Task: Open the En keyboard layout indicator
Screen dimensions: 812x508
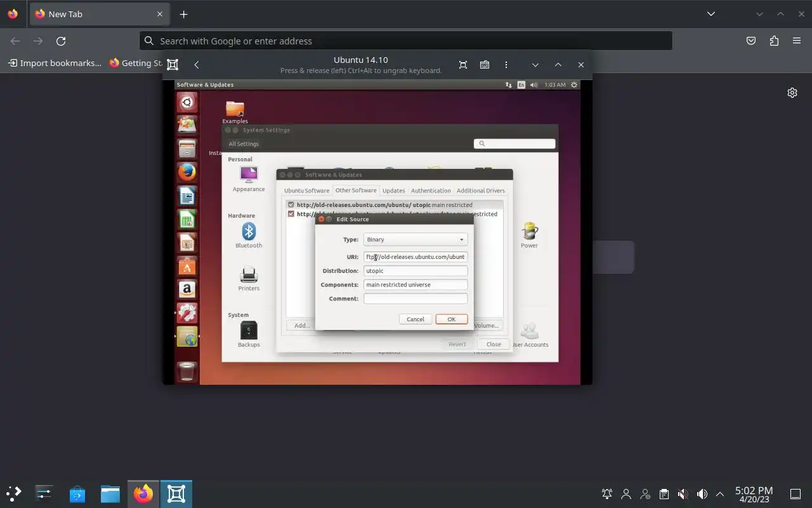Action: 521,84
